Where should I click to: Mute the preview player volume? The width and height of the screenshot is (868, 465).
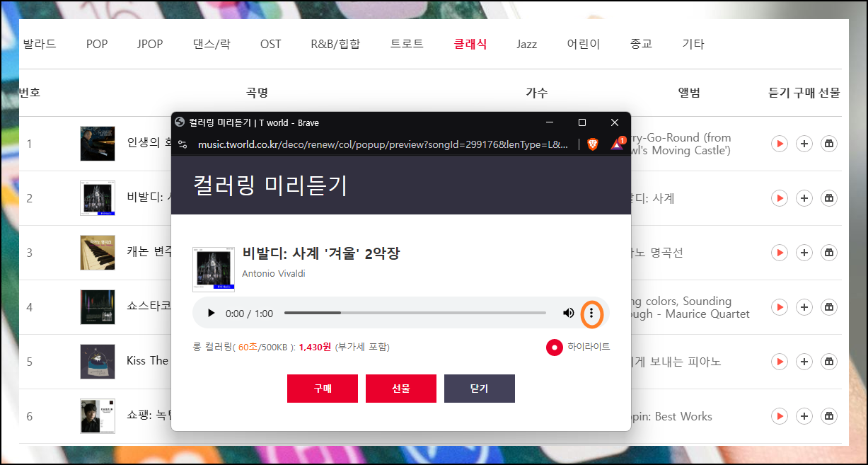(568, 313)
